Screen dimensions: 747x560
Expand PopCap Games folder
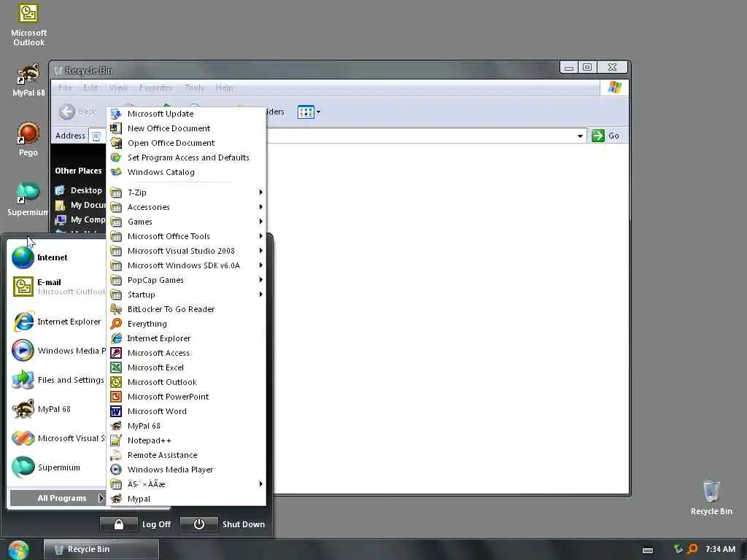click(x=186, y=280)
